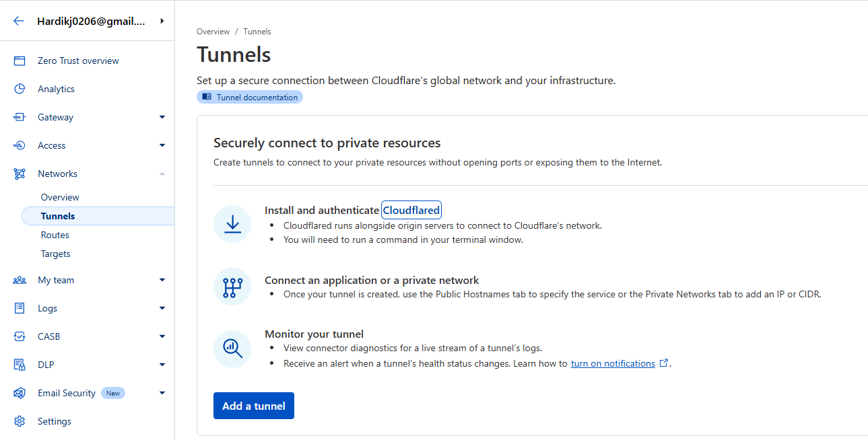Open the Tunnel documentation link
868x440 pixels.
(250, 97)
